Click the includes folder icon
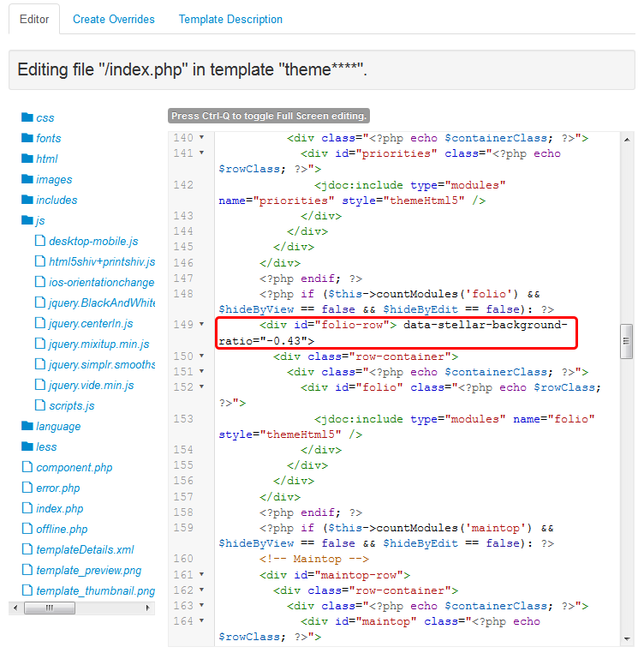Screen dimensions: 644x659 click(27, 200)
